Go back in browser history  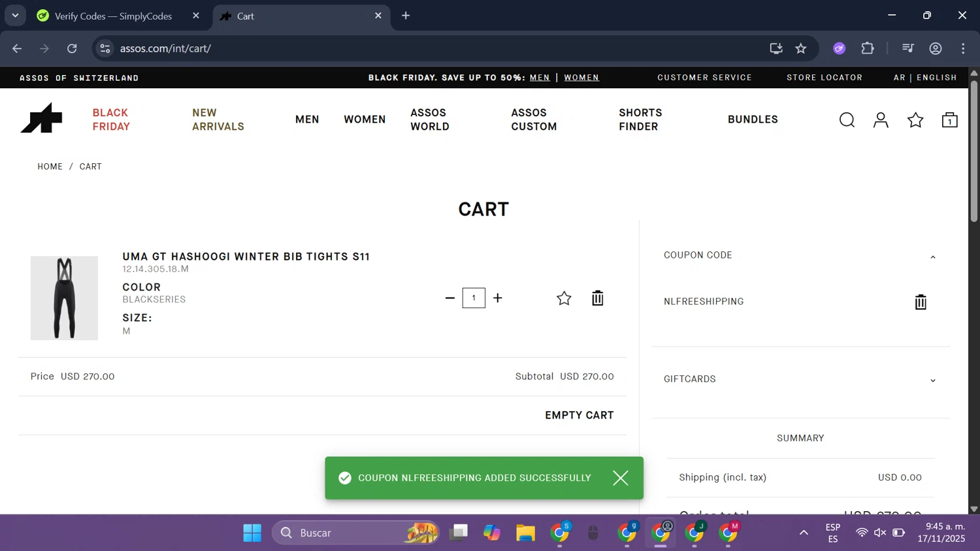[17, 48]
